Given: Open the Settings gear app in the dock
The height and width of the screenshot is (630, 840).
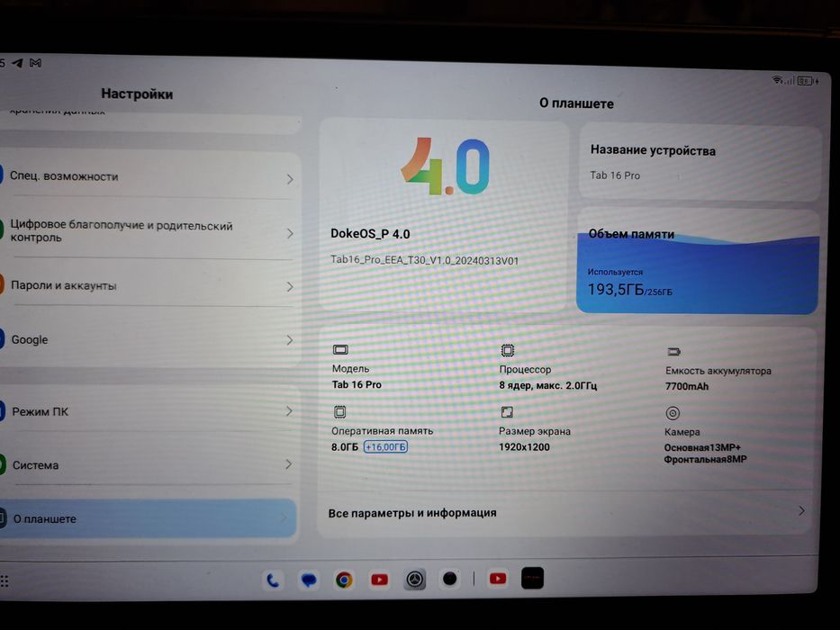Looking at the screenshot, I should click(415, 579).
